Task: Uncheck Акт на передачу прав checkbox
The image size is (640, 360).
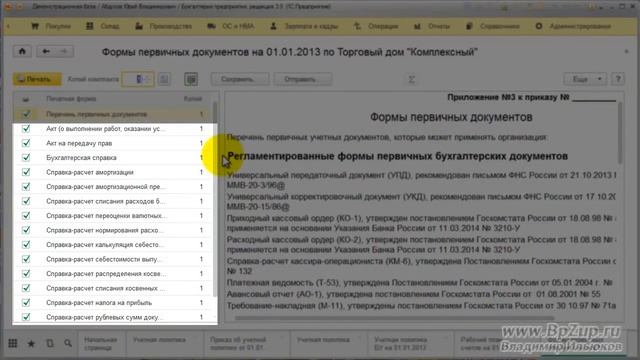Action: pos(26,143)
